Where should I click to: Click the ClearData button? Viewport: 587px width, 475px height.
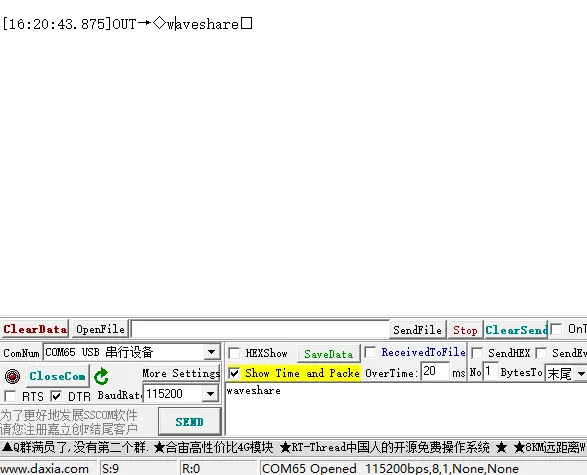35,329
